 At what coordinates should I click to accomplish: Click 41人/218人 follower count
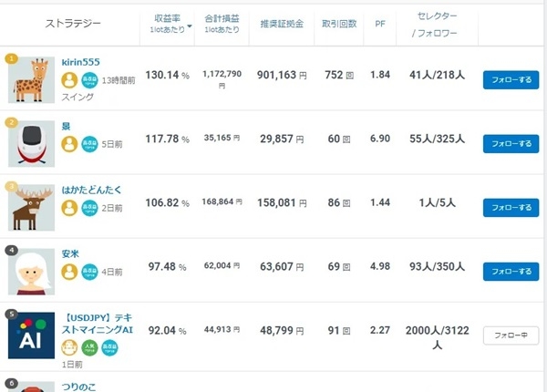(x=437, y=75)
